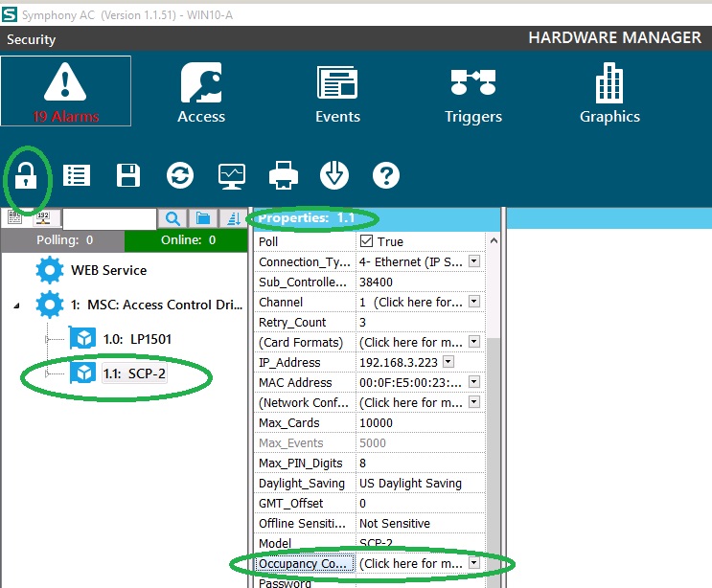
Task: Open the 19 Alarms section
Action: point(66,91)
